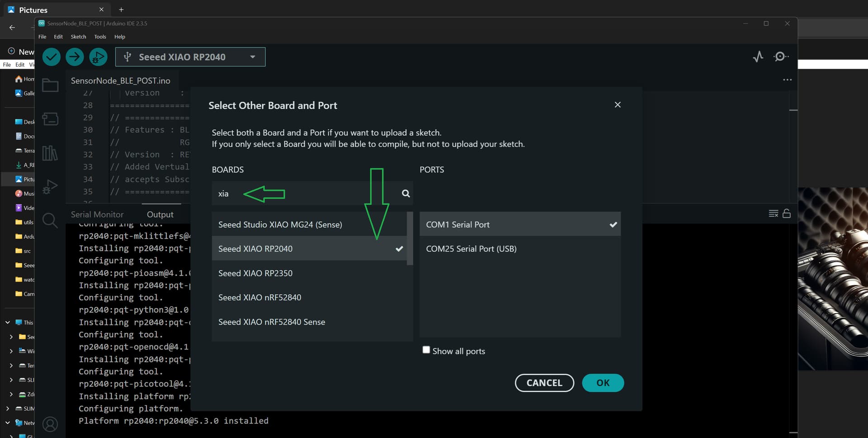Click the Upload arrow icon
The height and width of the screenshot is (438, 868).
coord(75,57)
